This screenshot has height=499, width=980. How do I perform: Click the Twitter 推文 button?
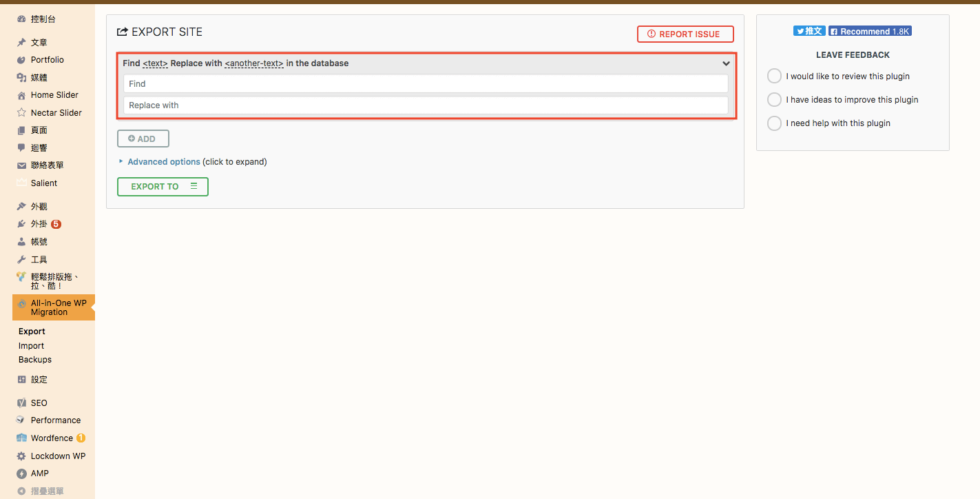tap(809, 31)
